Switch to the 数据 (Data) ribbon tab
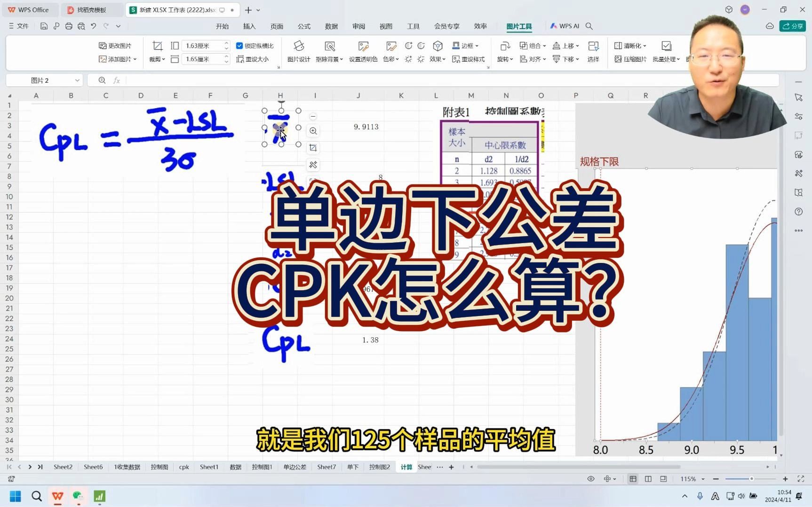Screen dimensions: 812x507 pos(331,26)
